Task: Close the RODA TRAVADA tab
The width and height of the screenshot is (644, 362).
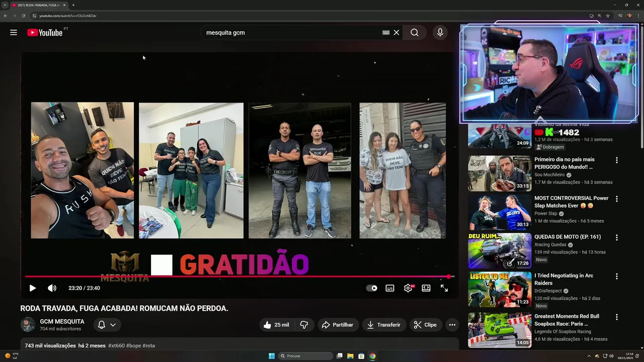Action: [x=64, y=5]
